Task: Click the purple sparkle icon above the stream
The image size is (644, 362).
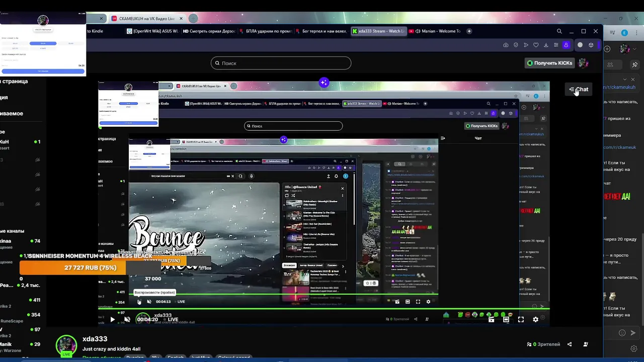Action: 324,82
